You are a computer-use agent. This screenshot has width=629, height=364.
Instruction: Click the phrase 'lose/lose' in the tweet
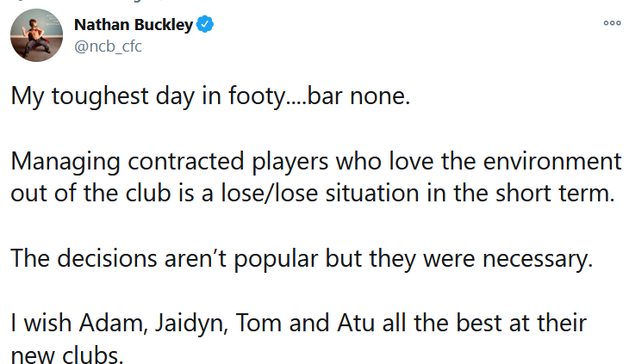click(x=269, y=194)
